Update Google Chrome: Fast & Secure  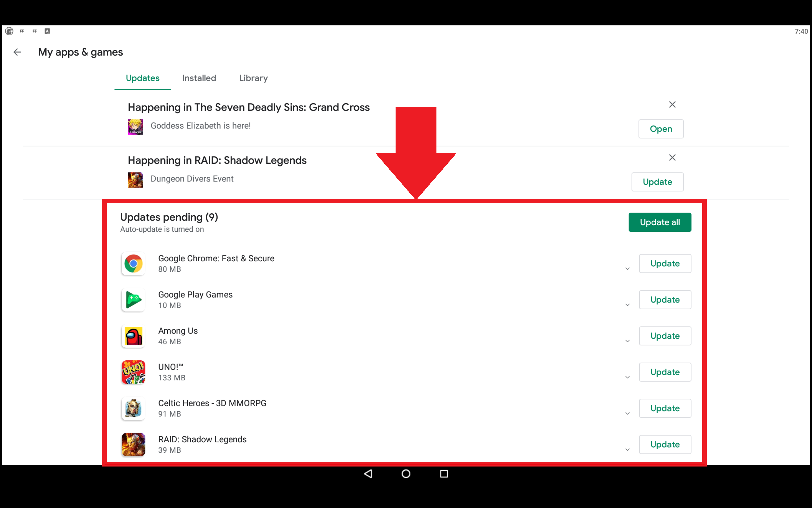coord(665,264)
